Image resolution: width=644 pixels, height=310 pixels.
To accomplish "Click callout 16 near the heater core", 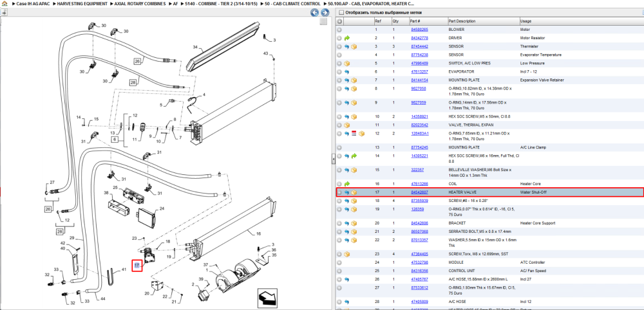I will pyautogui.click(x=258, y=233).
